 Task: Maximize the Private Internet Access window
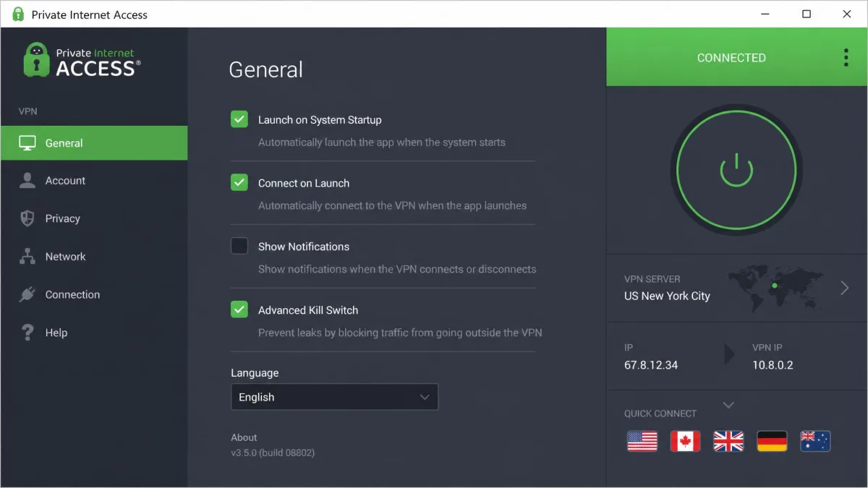tap(807, 14)
